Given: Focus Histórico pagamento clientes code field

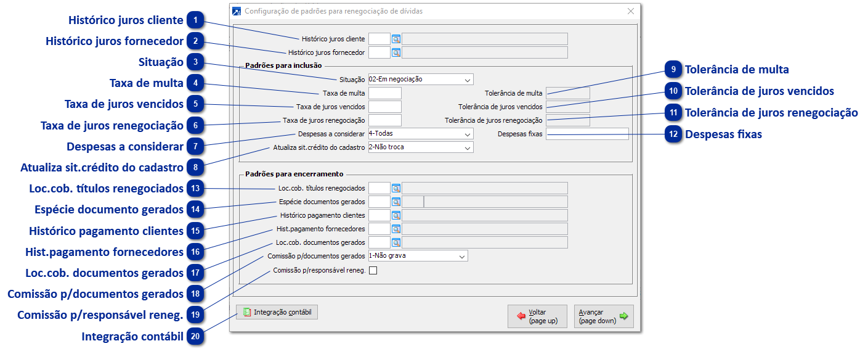Looking at the screenshot, I should [x=379, y=215].
